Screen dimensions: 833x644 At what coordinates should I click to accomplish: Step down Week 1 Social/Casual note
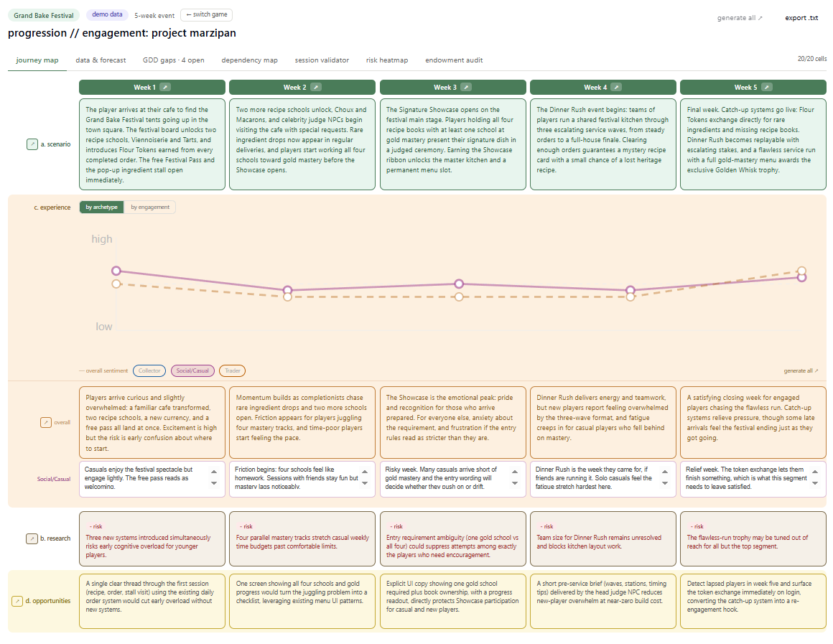[214, 483]
